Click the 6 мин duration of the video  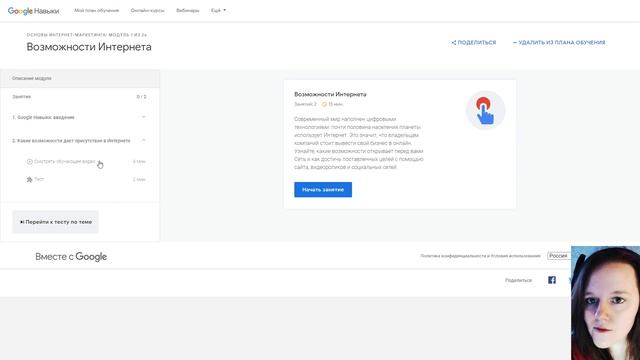tap(139, 162)
